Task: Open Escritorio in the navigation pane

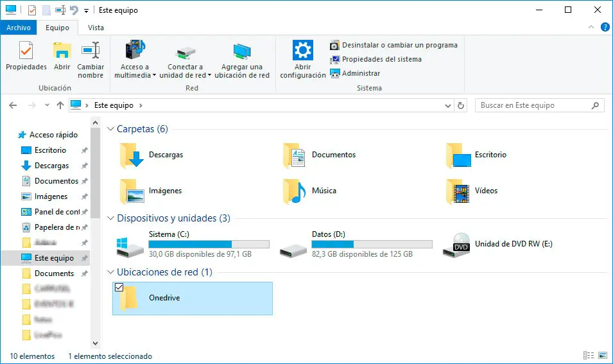Action: coord(50,150)
